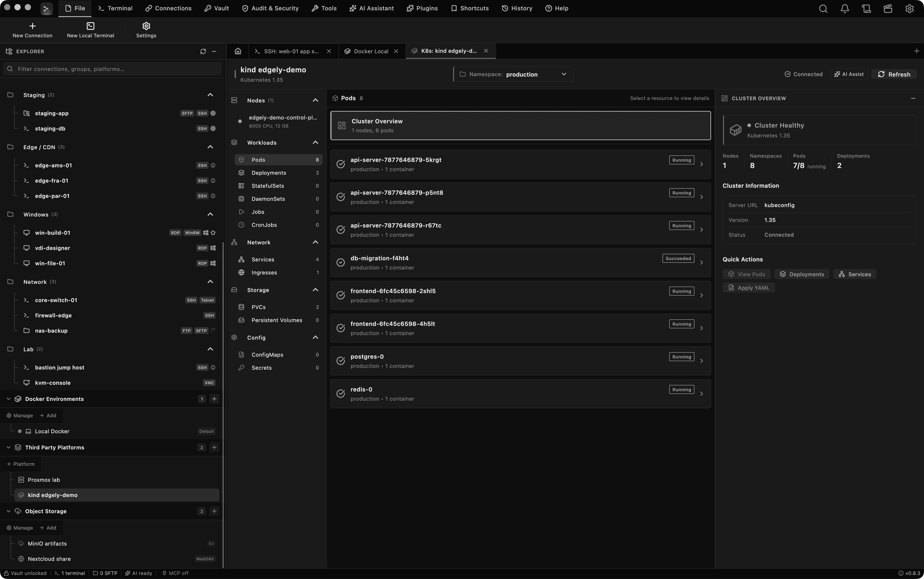The image size is (924, 579).
Task: Star the win-build-01 connection
Action: tap(213, 232)
